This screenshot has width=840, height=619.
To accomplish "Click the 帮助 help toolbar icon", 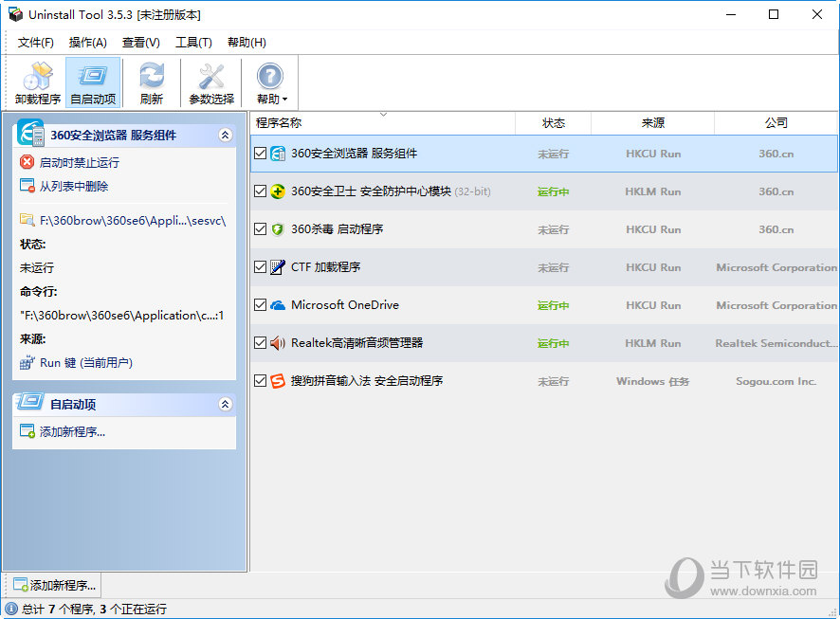I will point(270,76).
